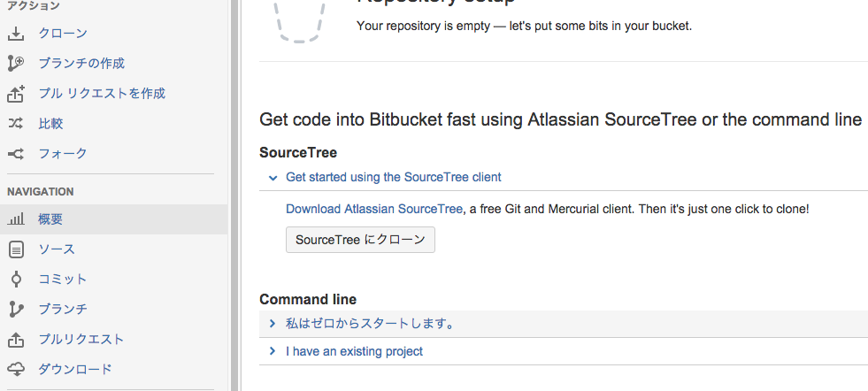Expand the I have an existing project section
Image resolution: width=868 pixels, height=391 pixels.
coord(273,352)
